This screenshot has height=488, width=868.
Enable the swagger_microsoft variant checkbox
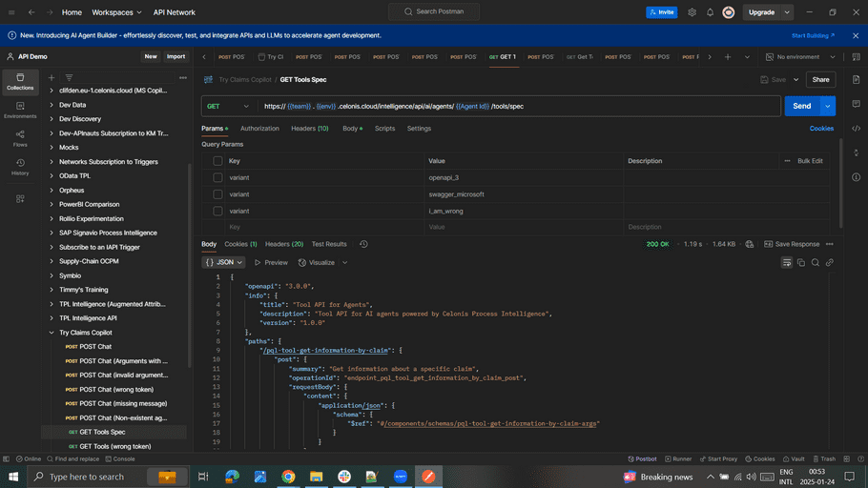click(218, 194)
